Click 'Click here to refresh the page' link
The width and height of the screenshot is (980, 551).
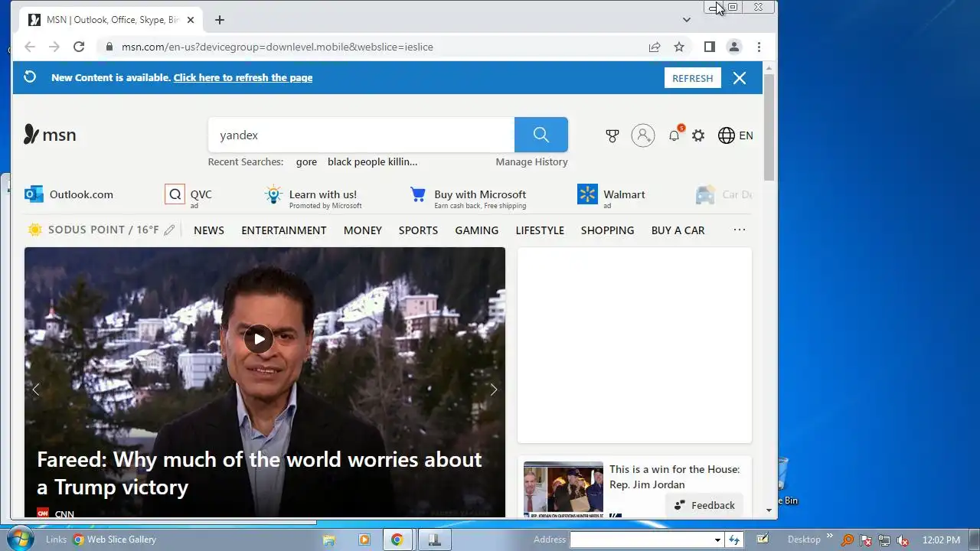[x=243, y=77]
